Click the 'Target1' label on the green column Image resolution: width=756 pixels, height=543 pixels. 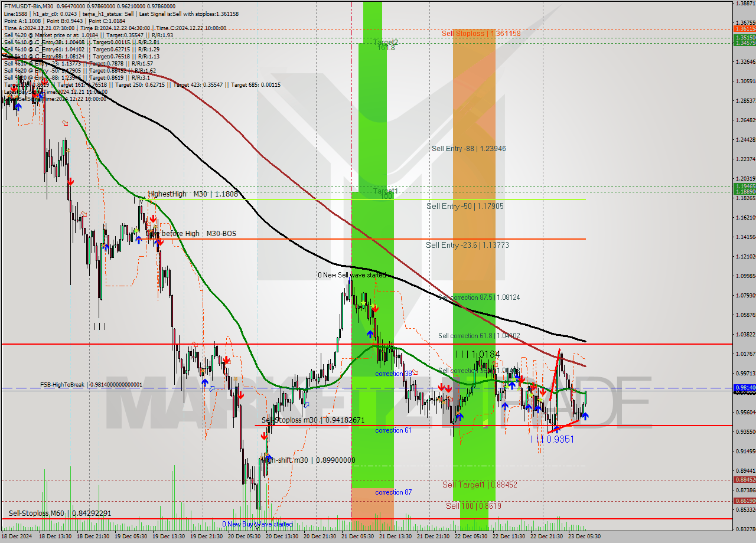point(385,191)
